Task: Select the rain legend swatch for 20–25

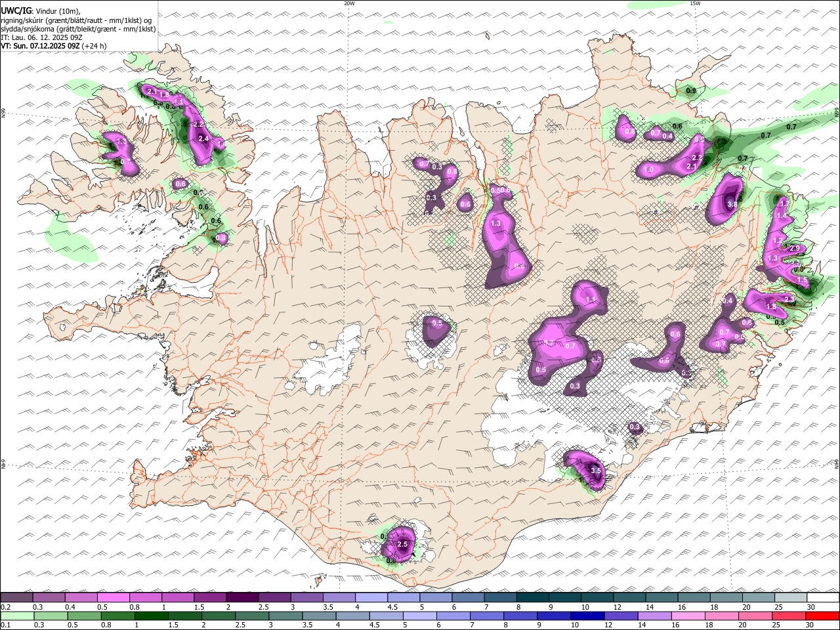Action: [755, 616]
